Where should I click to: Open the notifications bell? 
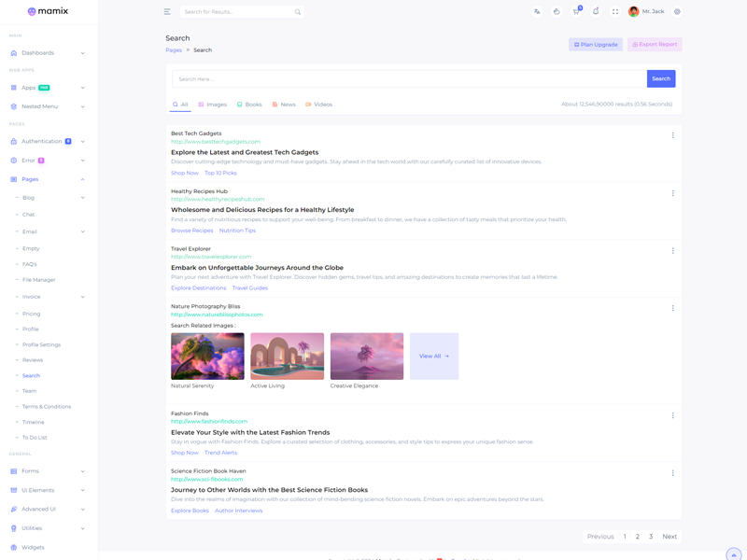(596, 12)
